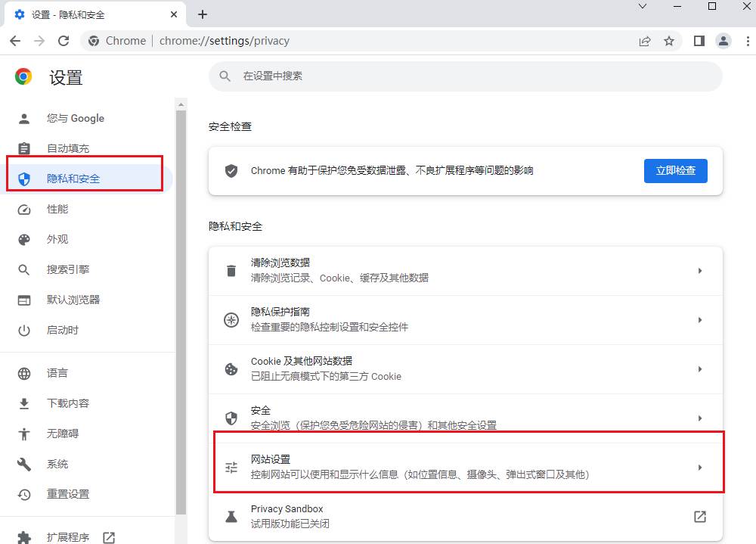Click the 下载内容 download icon

point(24,403)
